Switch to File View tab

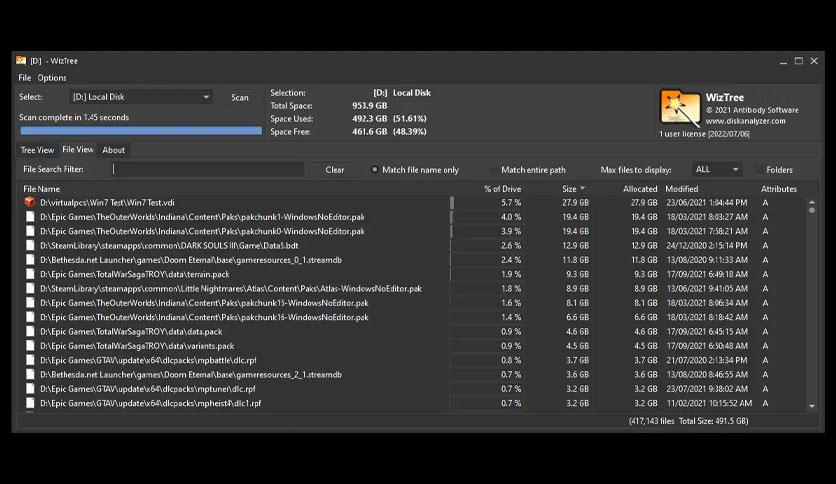coord(77,150)
